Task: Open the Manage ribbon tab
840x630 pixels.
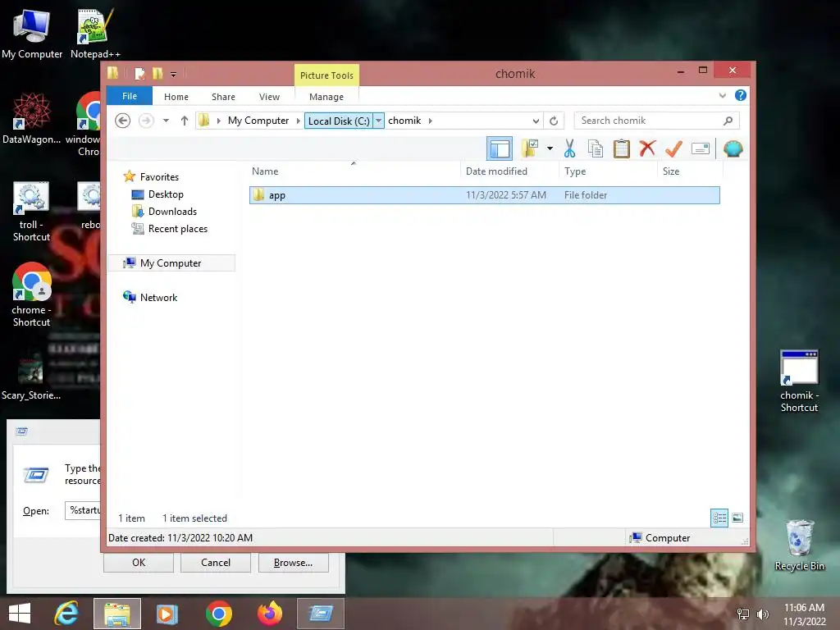Action: [326, 97]
